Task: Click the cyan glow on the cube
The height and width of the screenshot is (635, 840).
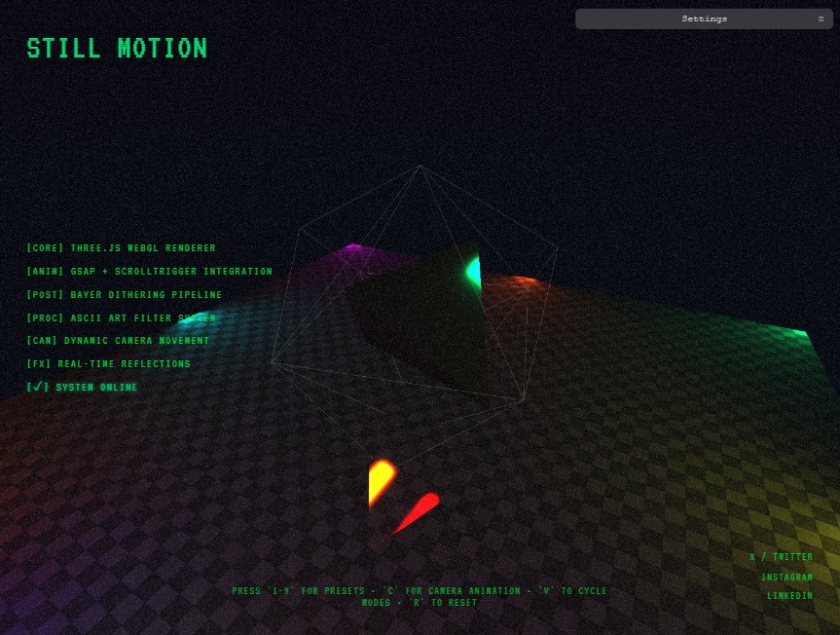Action: click(474, 271)
